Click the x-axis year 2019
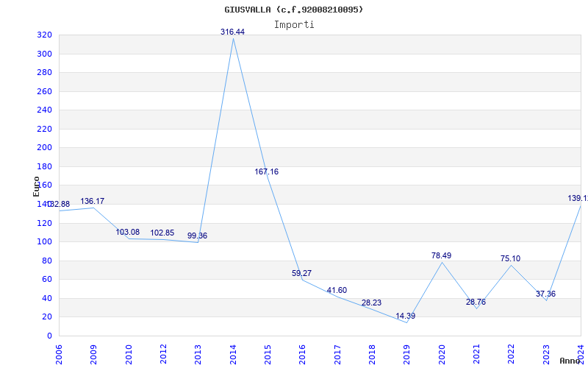This screenshot has width=588, height=368. (407, 354)
